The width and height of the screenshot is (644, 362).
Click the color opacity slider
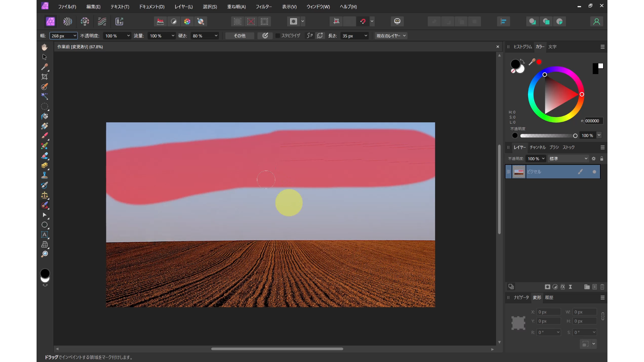[x=547, y=136]
